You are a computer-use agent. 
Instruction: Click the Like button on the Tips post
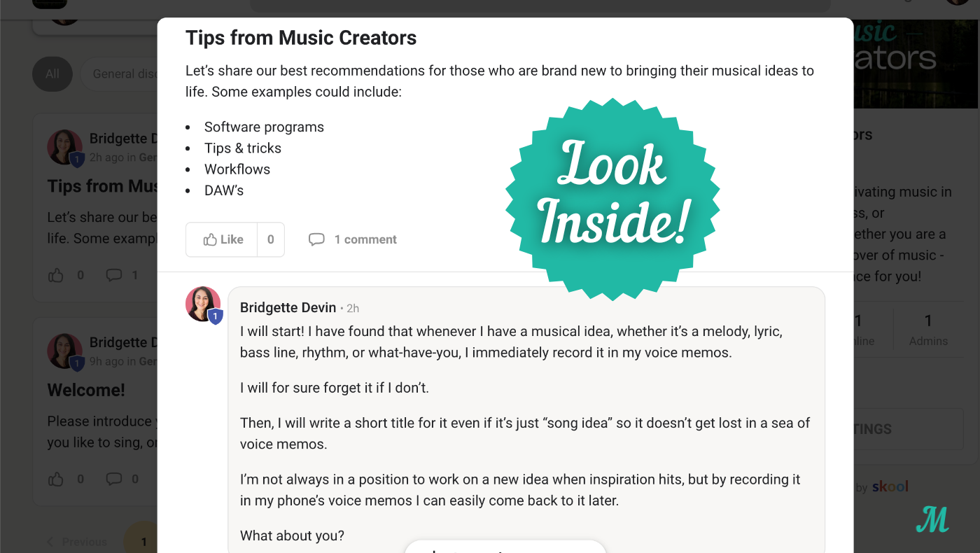222,239
